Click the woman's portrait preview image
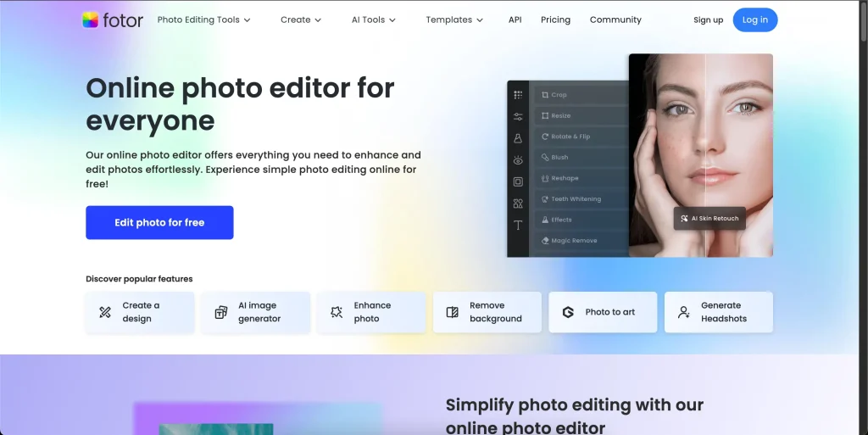The image size is (868, 435). 701,155
